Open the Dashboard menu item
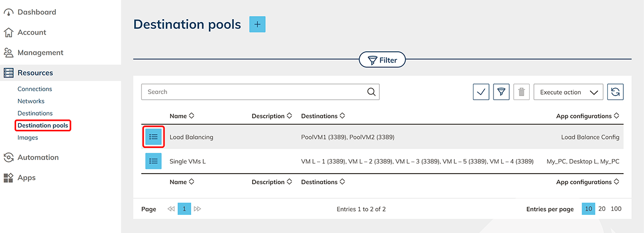Viewport: 644px width, 233px height. point(36,12)
